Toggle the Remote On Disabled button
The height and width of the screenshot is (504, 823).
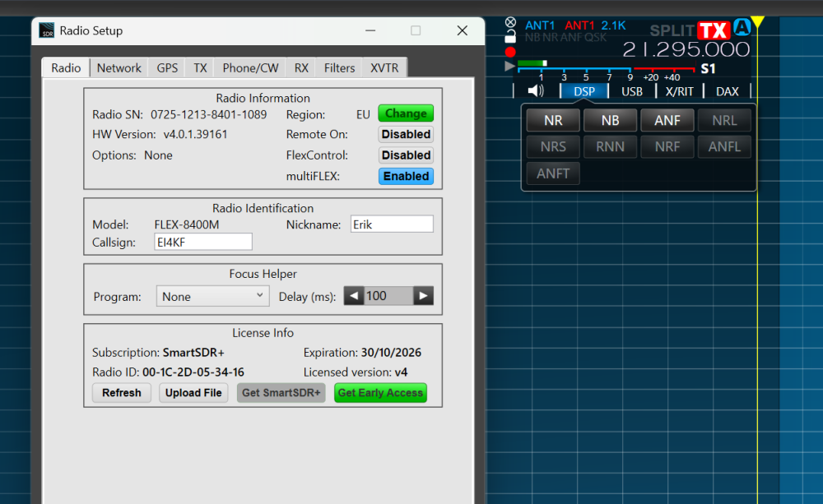point(406,134)
